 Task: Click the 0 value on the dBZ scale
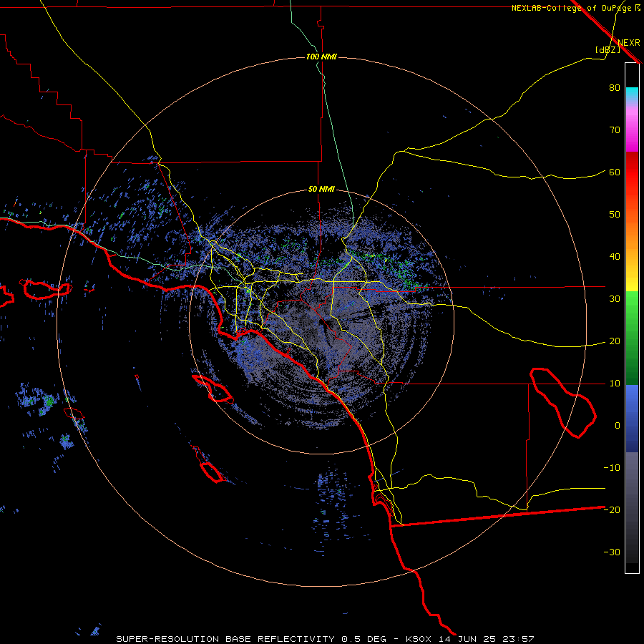coord(618,426)
